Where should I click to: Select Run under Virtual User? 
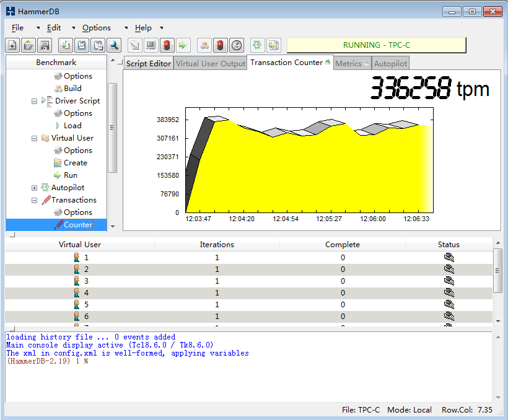tap(71, 175)
